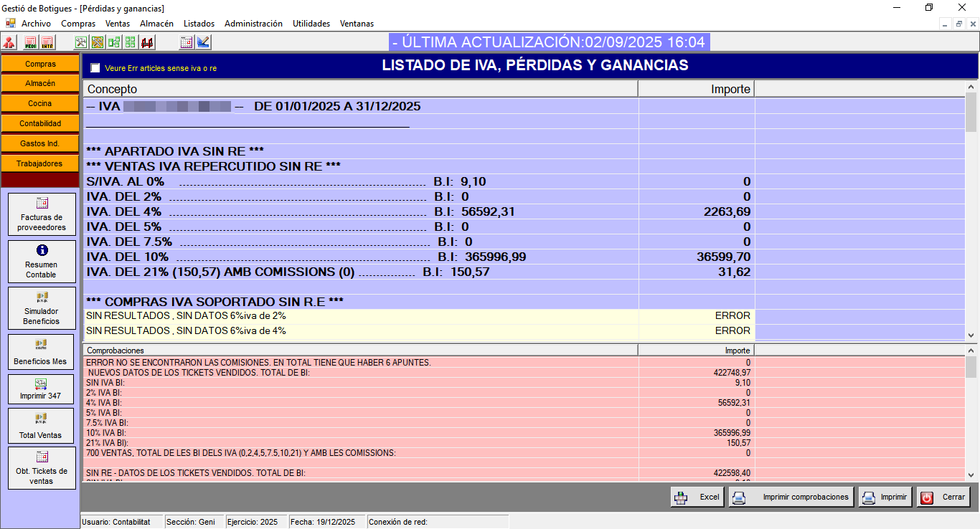Open Facturas de proveedores
The image size is (980, 529).
point(42,214)
